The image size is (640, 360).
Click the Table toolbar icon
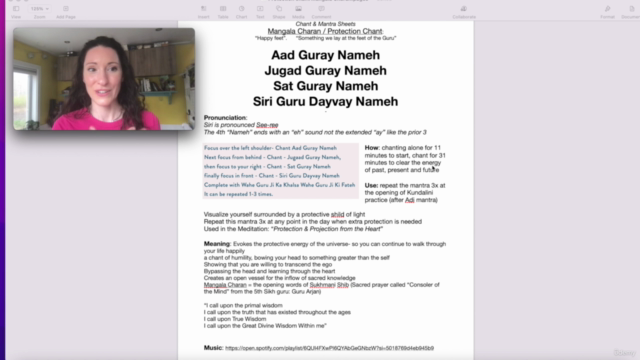point(223,9)
